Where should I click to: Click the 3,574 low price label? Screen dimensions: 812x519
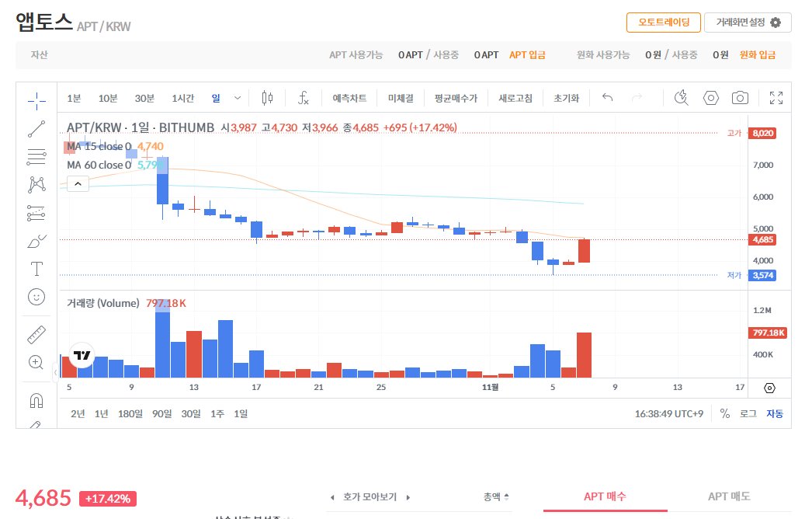point(762,275)
